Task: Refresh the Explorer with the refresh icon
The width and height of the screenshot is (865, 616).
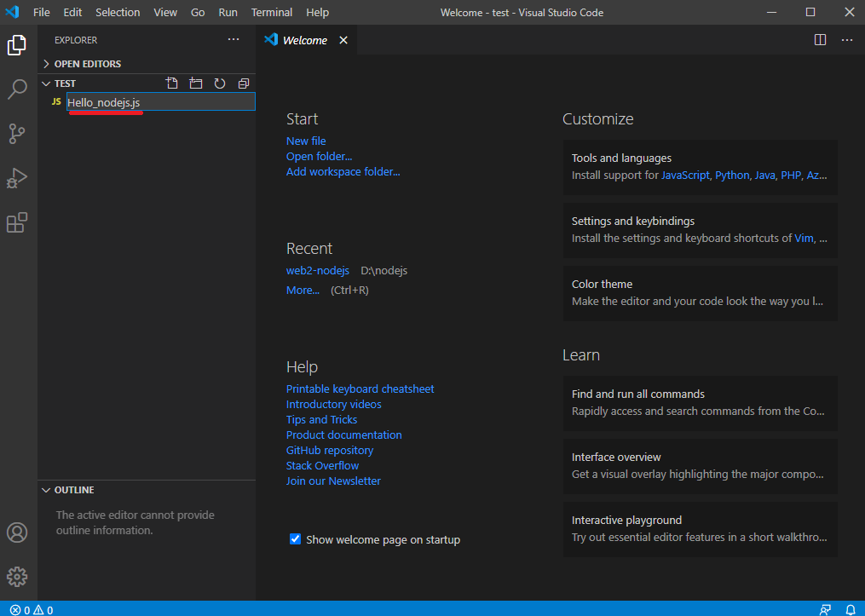Action: point(220,83)
